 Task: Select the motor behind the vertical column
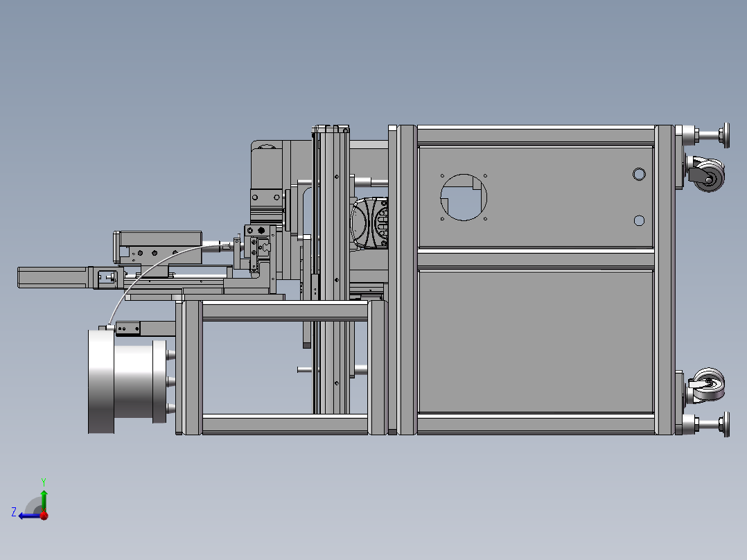(x=370, y=224)
